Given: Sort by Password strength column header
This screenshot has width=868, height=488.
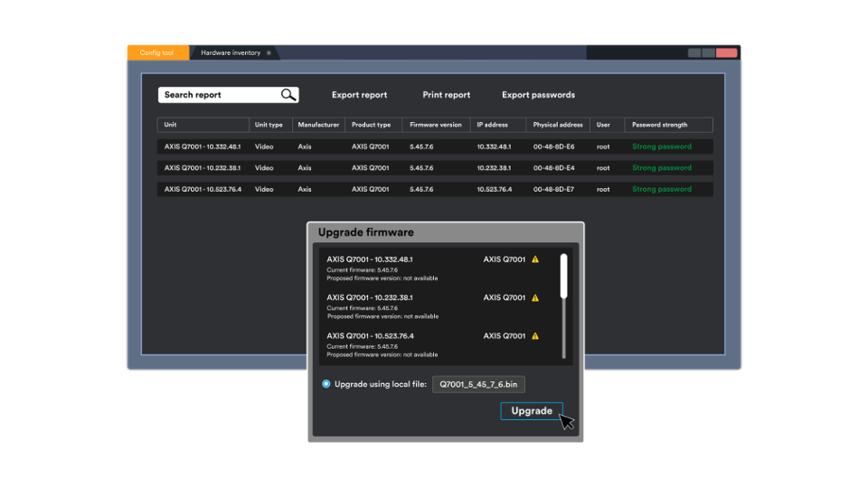Looking at the screenshot, I should pos(659,125).
